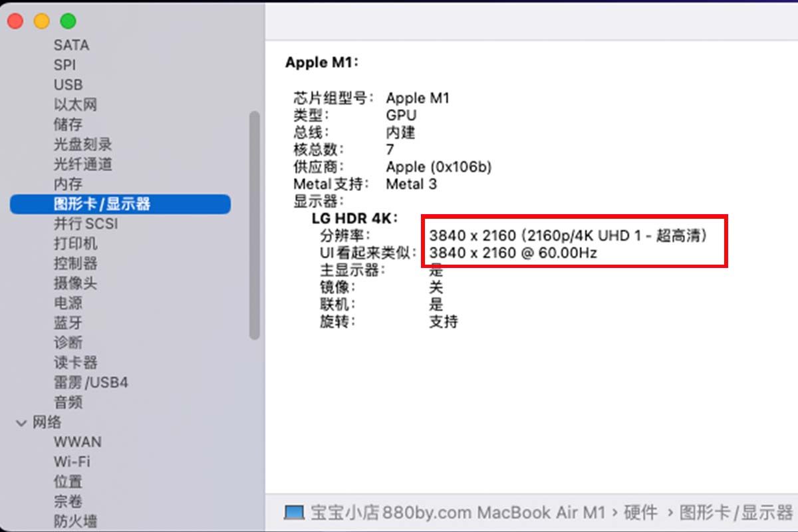The width and height of the screenshot is (798, 532).
Task: Select 位置 under 网络
Action: point(68,481)
